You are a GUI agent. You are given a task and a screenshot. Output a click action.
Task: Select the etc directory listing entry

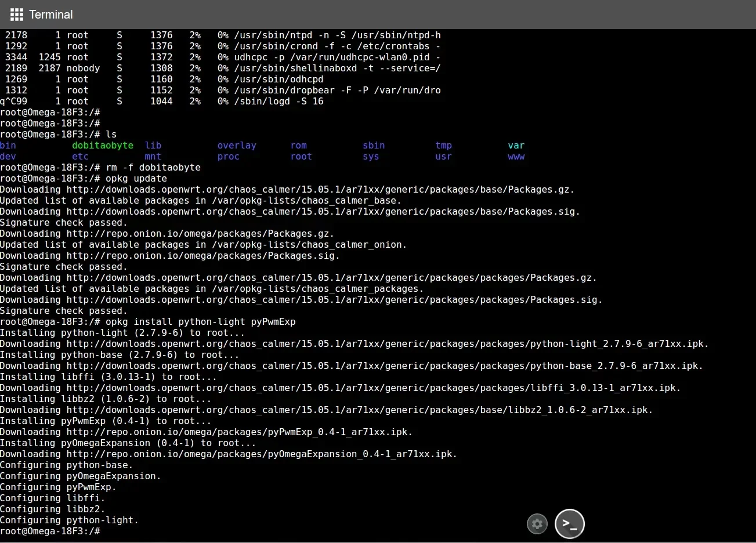click(x=80, y=156)
